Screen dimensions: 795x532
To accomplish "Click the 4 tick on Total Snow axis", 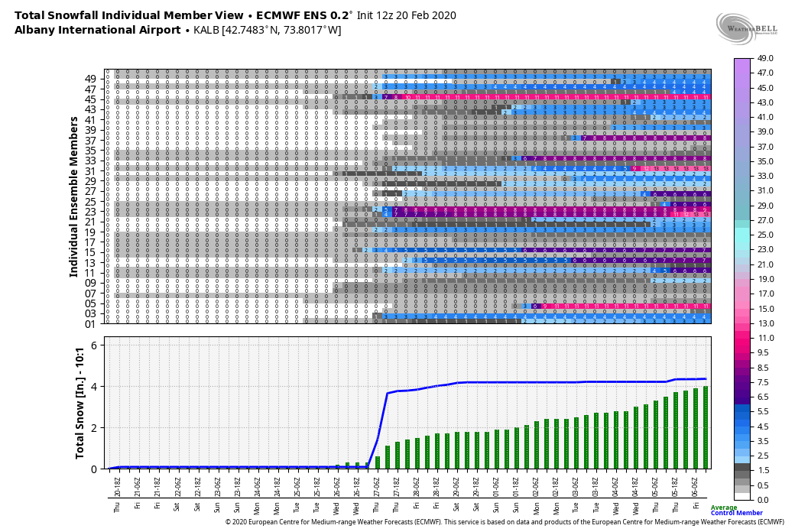I will tap(93, 387).
